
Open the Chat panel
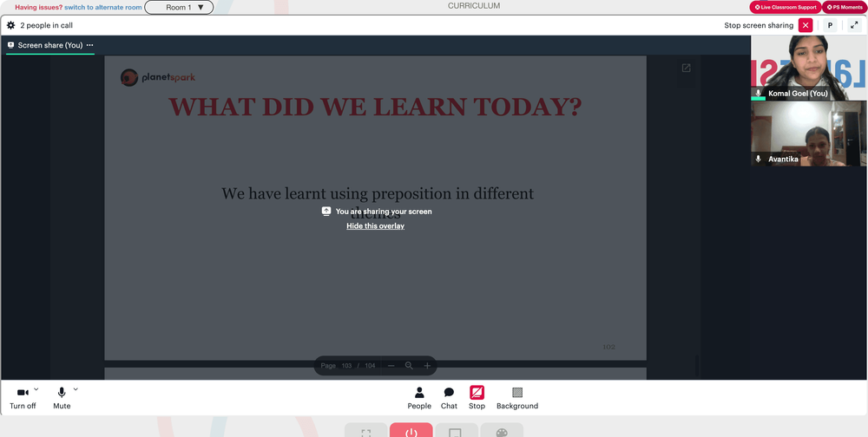click(449, 398)
